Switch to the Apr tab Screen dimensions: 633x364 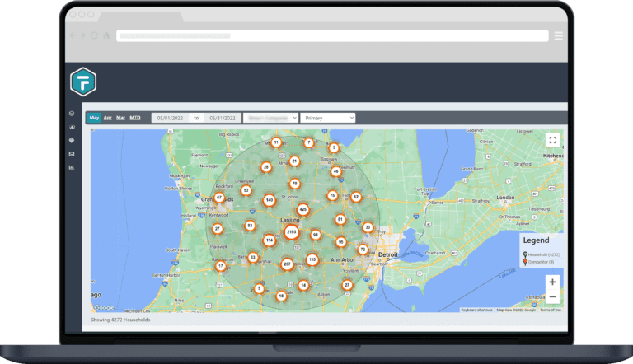(x=108, y=118)
